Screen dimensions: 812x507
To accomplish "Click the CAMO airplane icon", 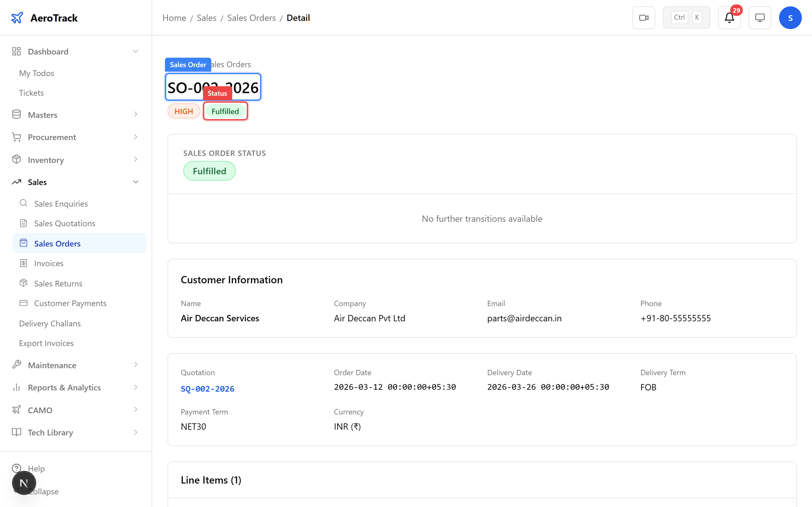I will [x=16, y=410].
